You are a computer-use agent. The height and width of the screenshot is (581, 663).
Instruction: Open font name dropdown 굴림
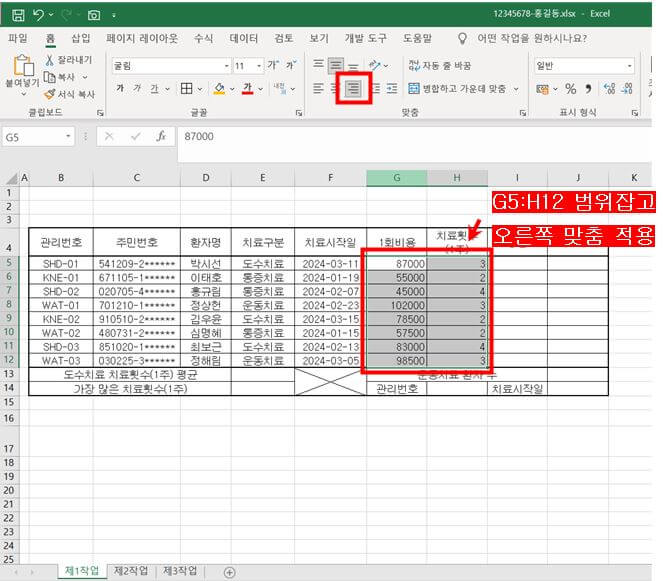pyautogui.click(x=227, y=66)
